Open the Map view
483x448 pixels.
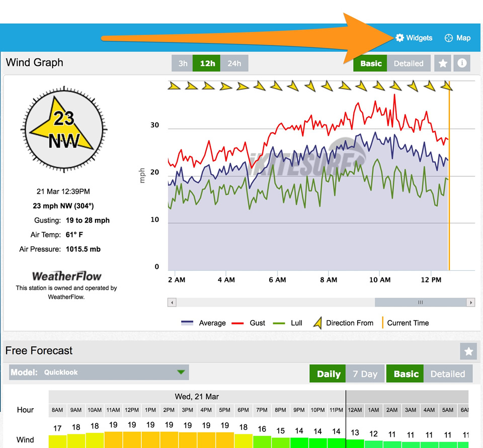tap(457, 38)
